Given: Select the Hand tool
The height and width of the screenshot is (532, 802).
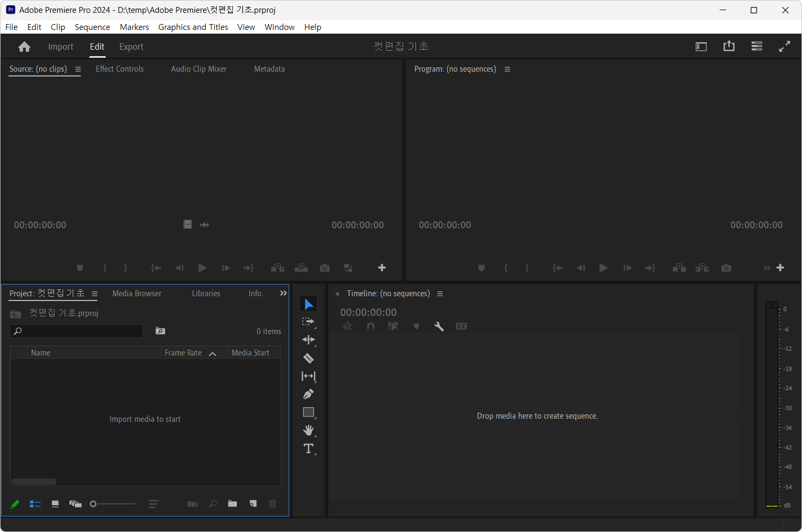Looking at the screenshot, I should click(309, 430).
